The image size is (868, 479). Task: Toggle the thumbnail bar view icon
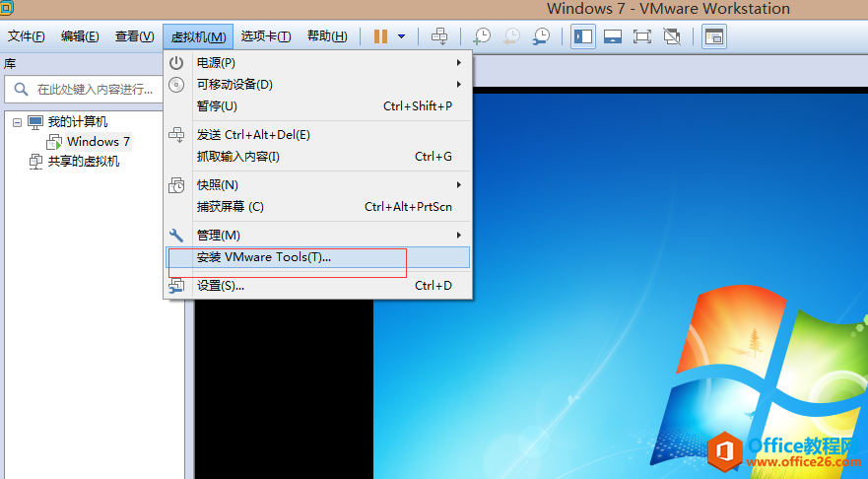point(612,36)
